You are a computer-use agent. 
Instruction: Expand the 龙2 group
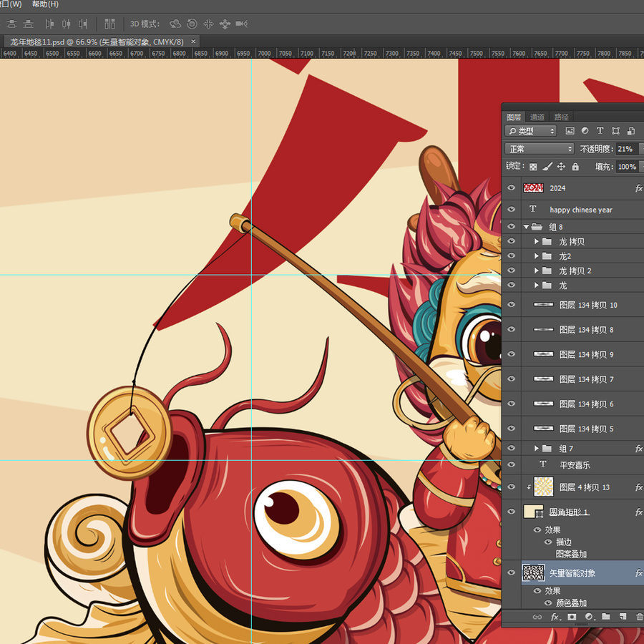537,256
